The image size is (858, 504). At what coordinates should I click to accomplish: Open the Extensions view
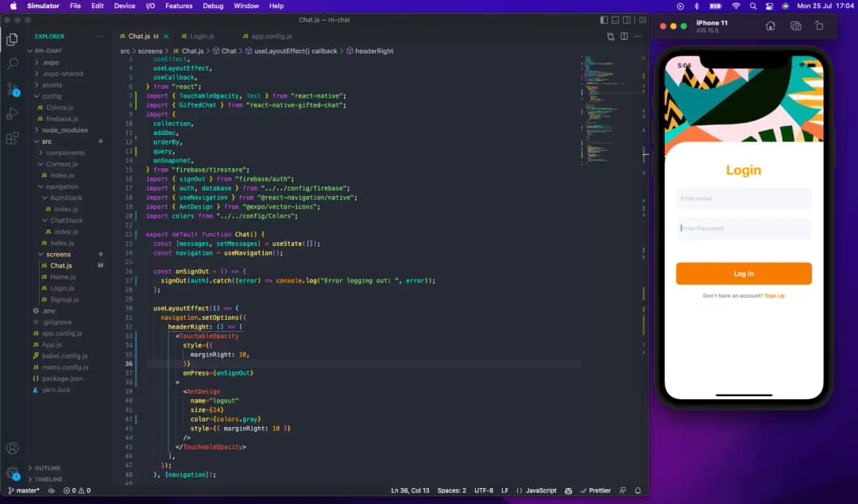pyautogui.click(x=12, y=137)
